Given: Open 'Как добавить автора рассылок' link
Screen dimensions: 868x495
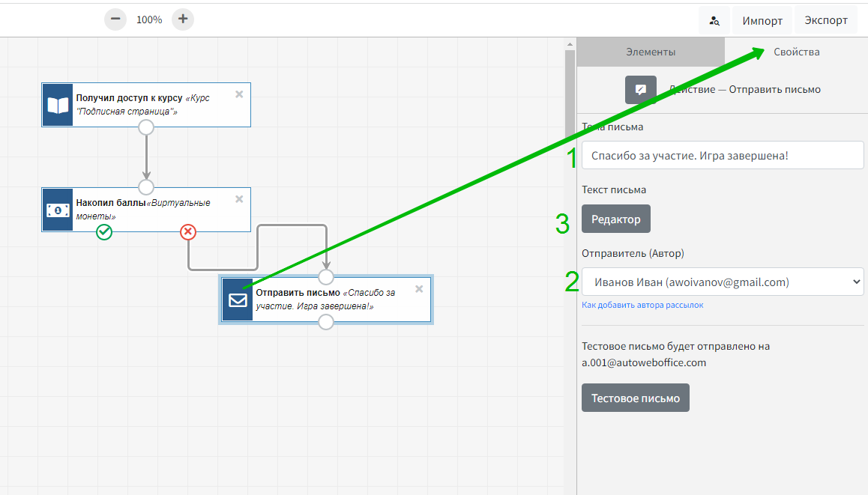Looking at the screenshot, I should pos(642,305).
